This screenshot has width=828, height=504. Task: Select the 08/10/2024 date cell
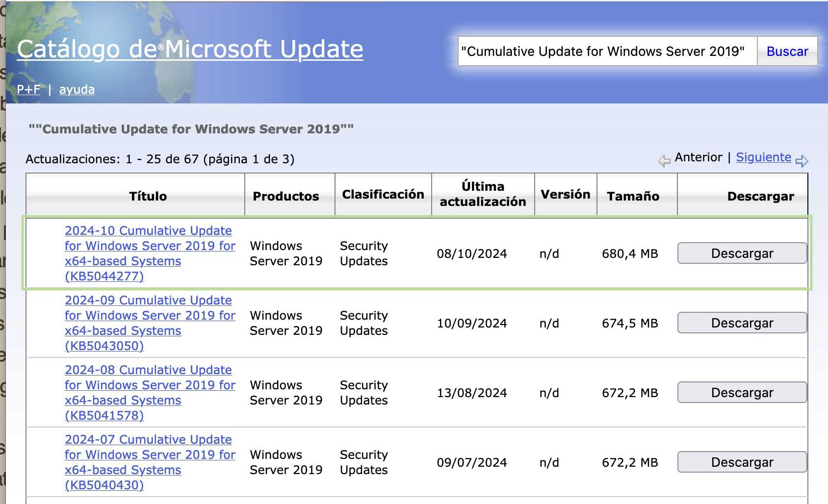click(472, 253)
